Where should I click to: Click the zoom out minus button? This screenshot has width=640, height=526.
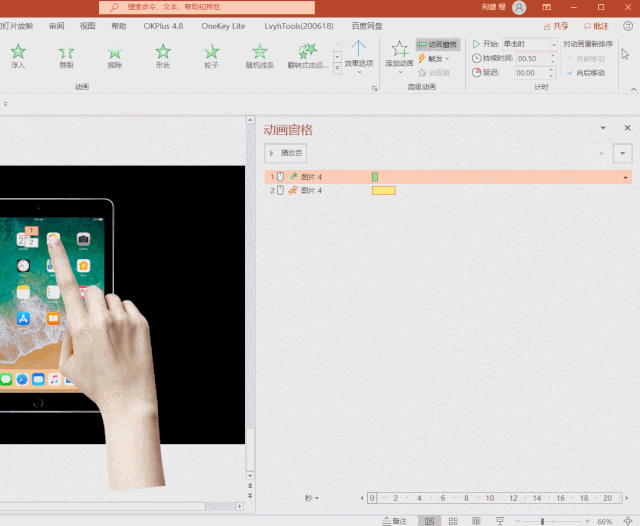pos(518,521)
